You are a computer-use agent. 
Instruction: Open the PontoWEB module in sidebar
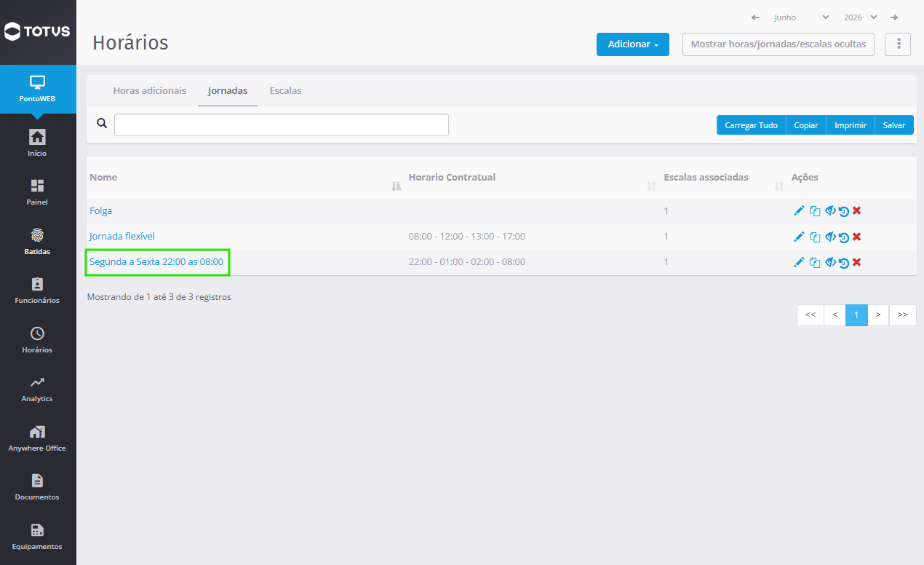(x=38, y=89)
